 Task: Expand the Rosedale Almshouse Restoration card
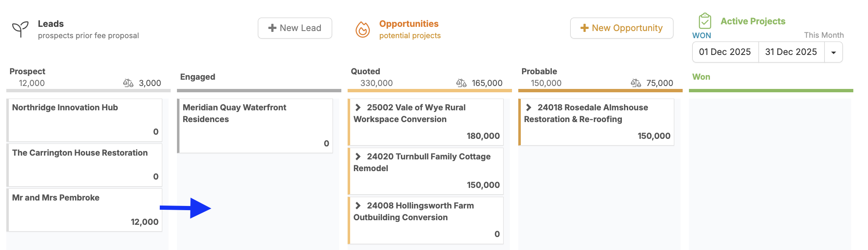click(529, 107)
